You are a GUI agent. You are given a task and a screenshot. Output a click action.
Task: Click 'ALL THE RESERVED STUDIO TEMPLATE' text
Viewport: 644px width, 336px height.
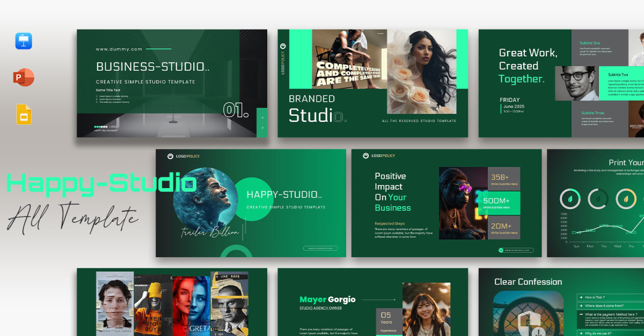[x=419, y=121]
